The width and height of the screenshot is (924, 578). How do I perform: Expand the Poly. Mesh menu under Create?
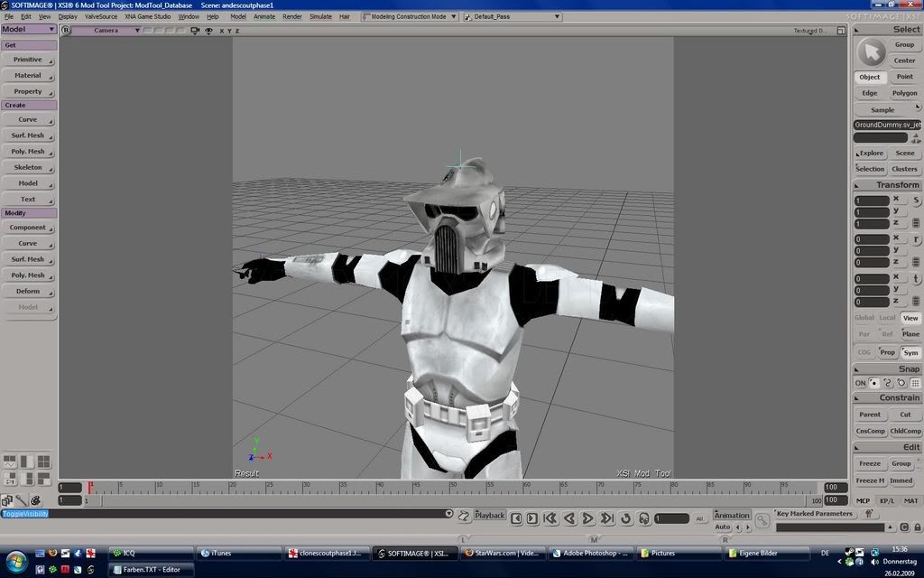(x=28, y=152)
